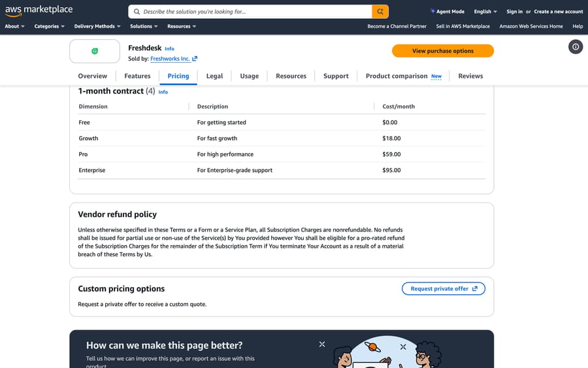Click the AWS Marketplace logo
Screen dimensions: 588x368
pyautogui.click(x=39, y=10)
